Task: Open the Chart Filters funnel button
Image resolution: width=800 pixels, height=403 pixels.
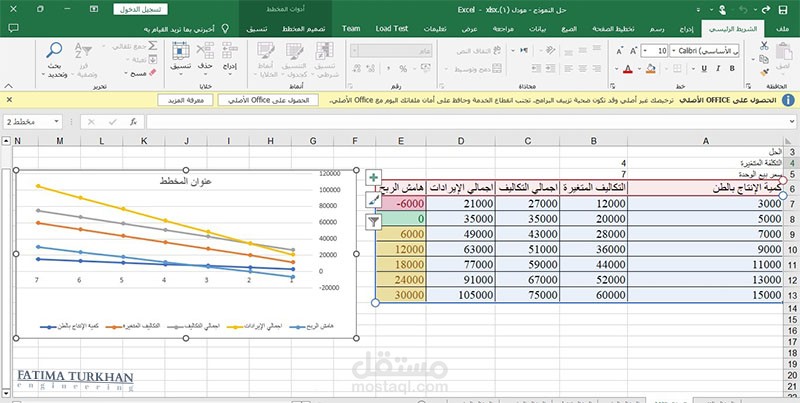Action: click(374, 221)
